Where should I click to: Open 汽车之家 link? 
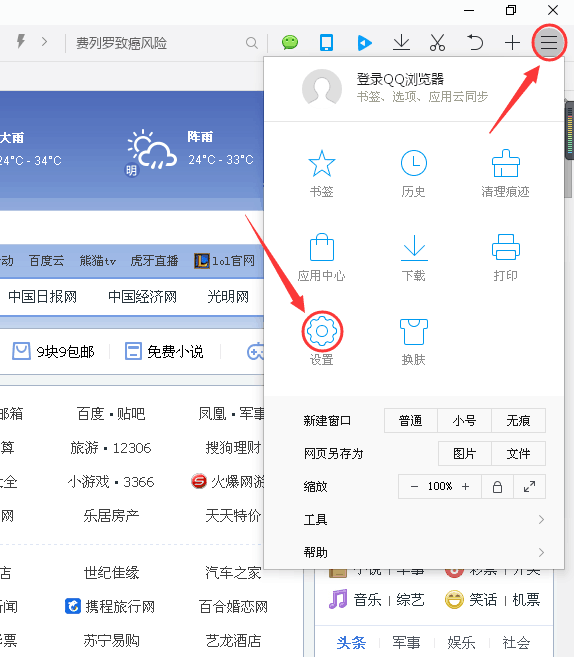233,572
